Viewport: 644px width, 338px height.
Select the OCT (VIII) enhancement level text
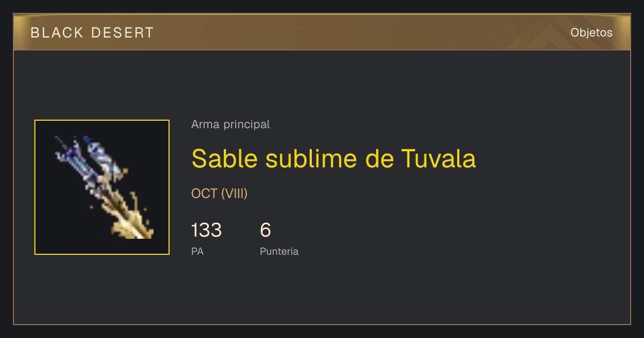click(x=219, y=194)
